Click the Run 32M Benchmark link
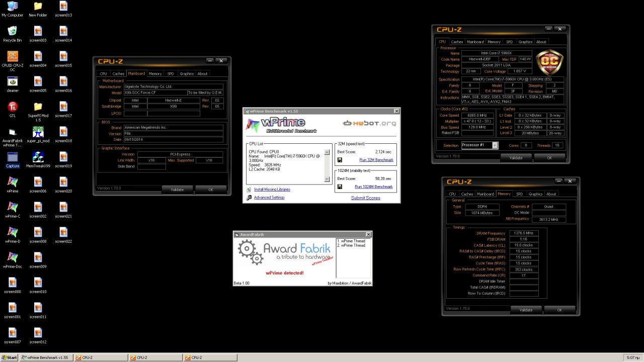The image size is (644, 362). [376, 160]
